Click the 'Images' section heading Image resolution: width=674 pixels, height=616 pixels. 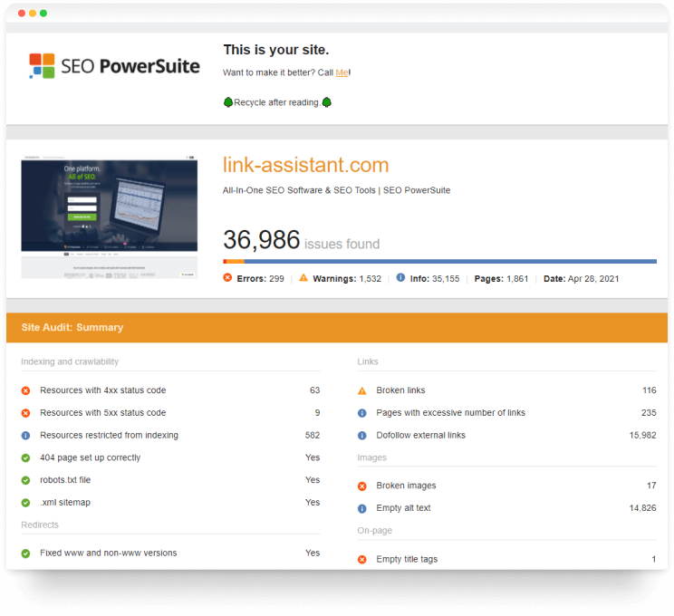(x=371, y=457)
